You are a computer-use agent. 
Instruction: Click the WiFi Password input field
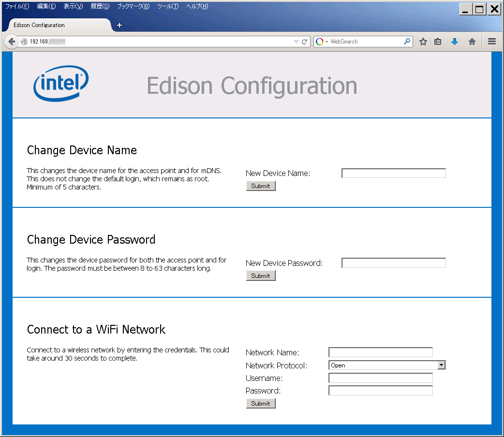click(381, 391)
